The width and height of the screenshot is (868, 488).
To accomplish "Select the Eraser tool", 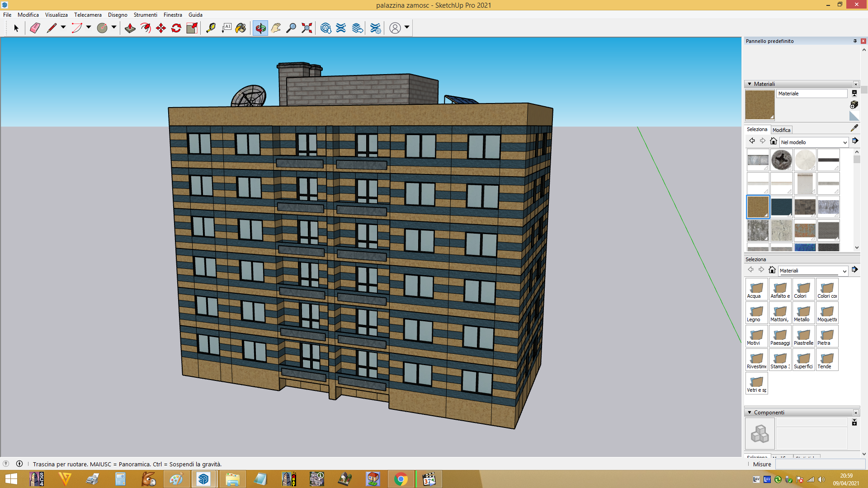I will click(35, 28).
